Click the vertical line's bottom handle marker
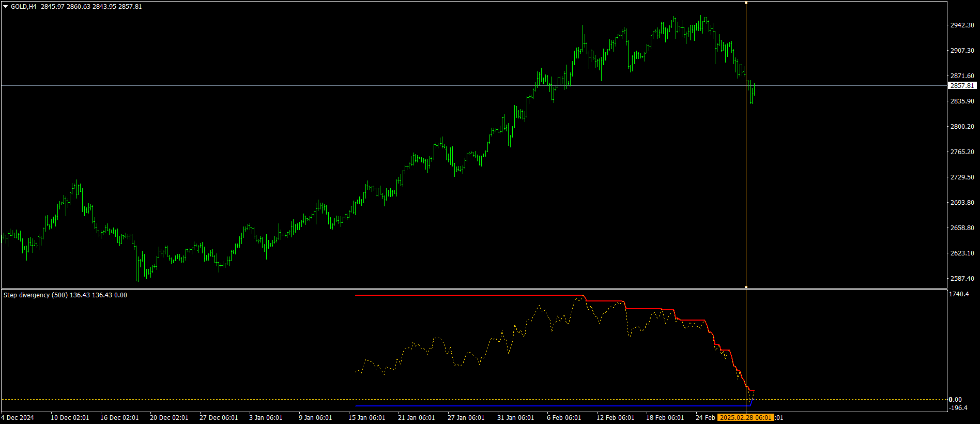This screenshot has width=980, height=424. (x=746, y=286)
